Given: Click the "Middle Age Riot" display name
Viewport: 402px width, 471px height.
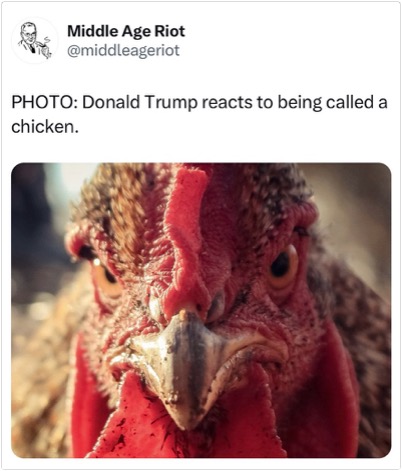Looking at the screenshot, I should coord(126,31).
